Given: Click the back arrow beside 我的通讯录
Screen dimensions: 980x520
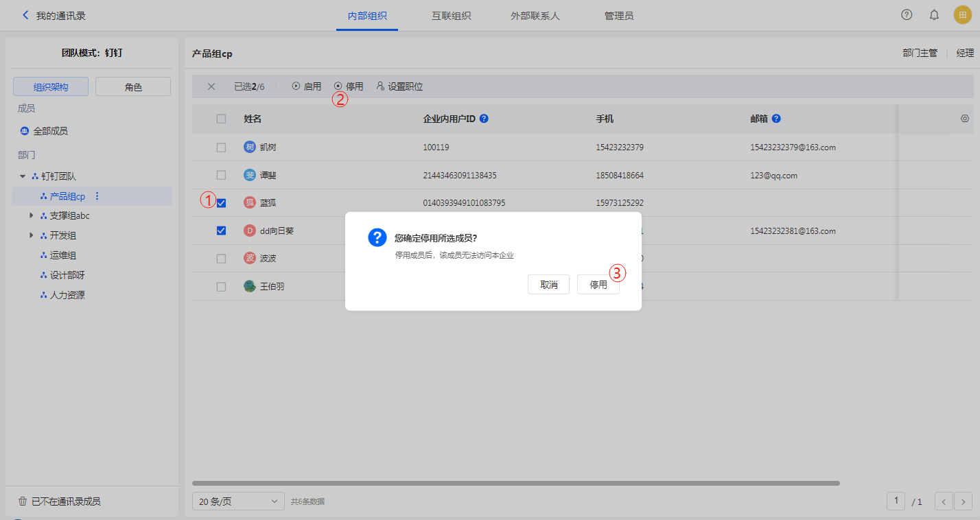Looking at the screenshot, I should pos(26,15).
